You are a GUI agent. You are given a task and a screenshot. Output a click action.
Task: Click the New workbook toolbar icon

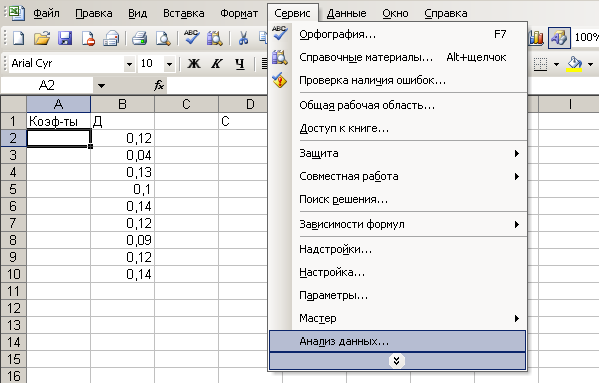[18, 38]
